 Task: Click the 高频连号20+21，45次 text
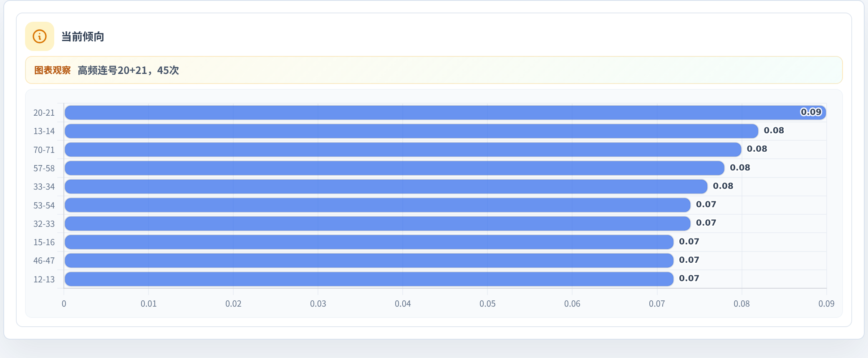(x=128, y=70)
